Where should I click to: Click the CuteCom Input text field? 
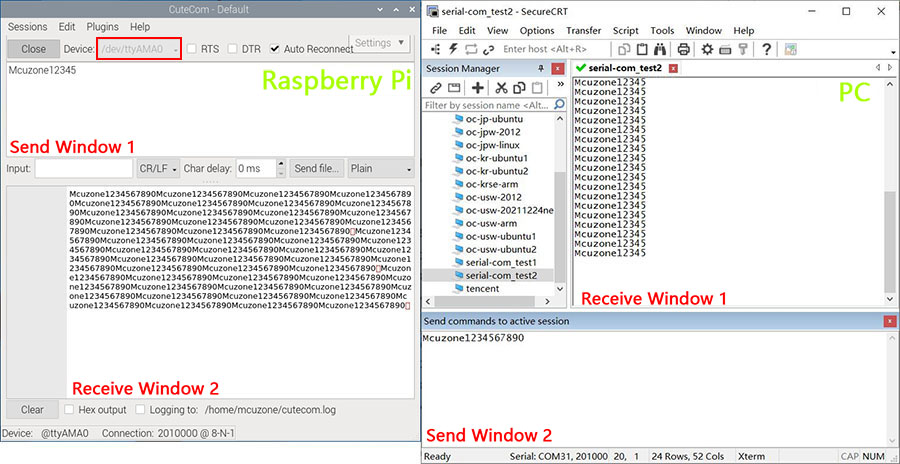click(84, 168)
